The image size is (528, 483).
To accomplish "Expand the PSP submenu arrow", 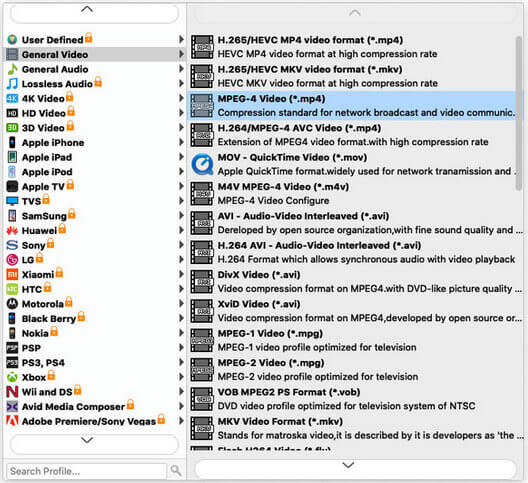I will pos(181,348).
